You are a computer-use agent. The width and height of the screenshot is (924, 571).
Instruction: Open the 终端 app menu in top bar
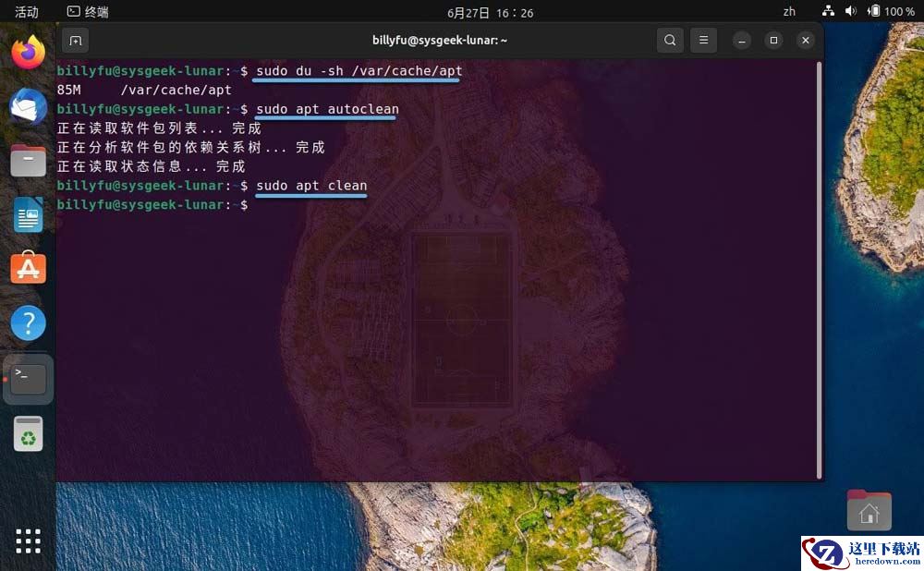point(88,12)
